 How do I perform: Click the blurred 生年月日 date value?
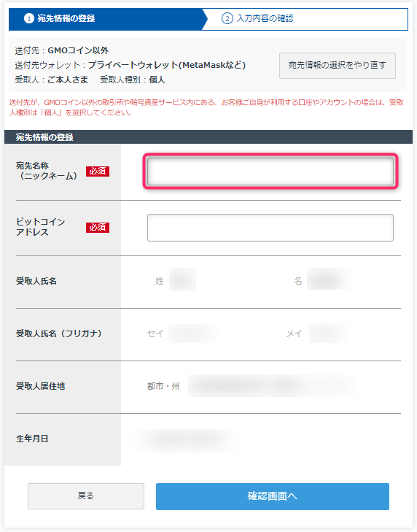coord(187,440)
